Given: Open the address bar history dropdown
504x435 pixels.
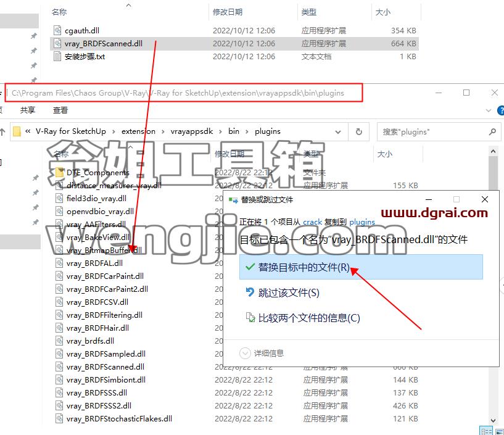Looking at the screenshot, I should click(x=338, y=132).
